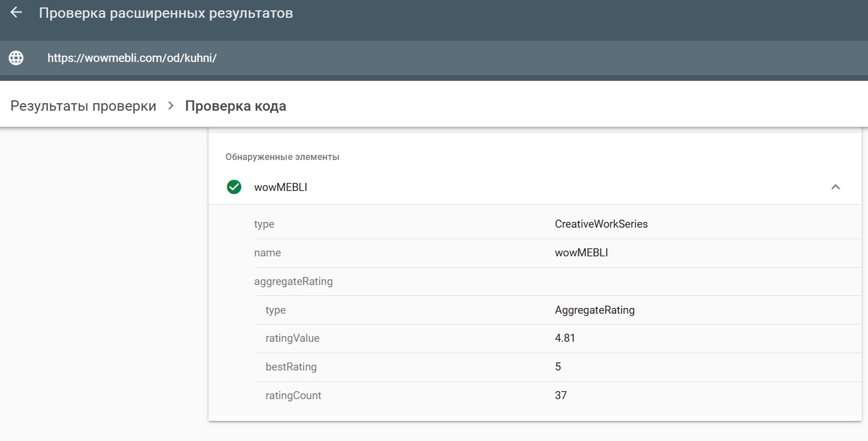Click the bestRating property label
This screenshot has width=868, height=441.
[x=291, y=367]
